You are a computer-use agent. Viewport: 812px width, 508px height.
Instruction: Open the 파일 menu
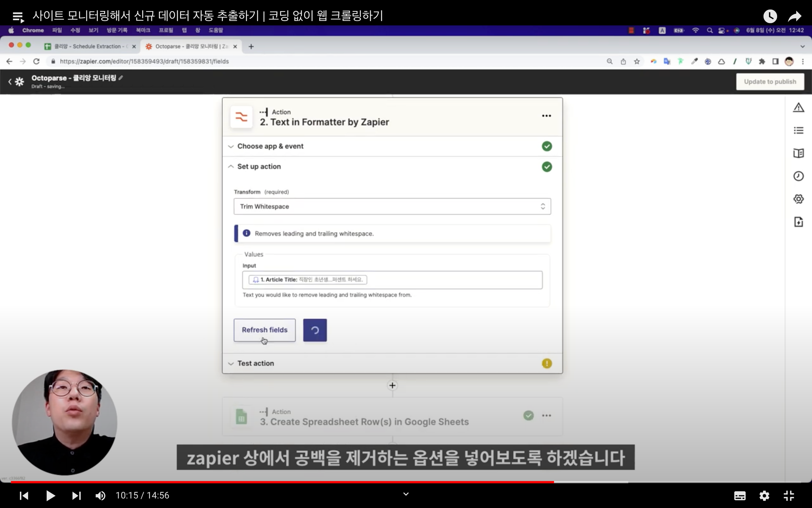[x=57, y=30]
